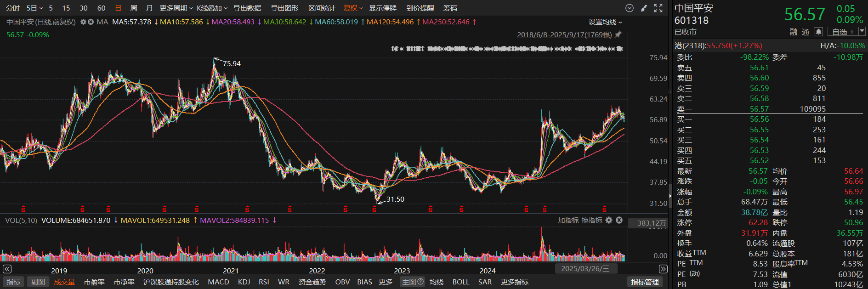The image size is (868, 289).
Task: Select the 5-minute period
Action: 51,8
